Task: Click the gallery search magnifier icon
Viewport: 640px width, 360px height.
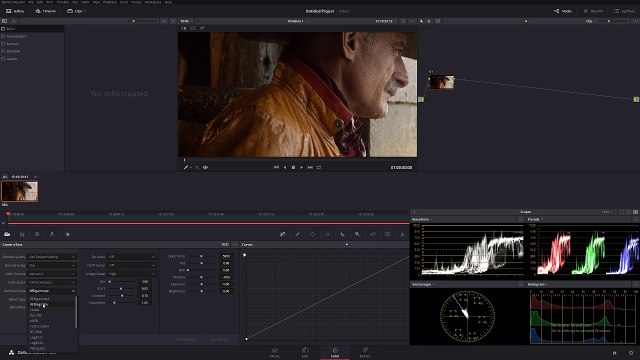Action: coord(164,21)
